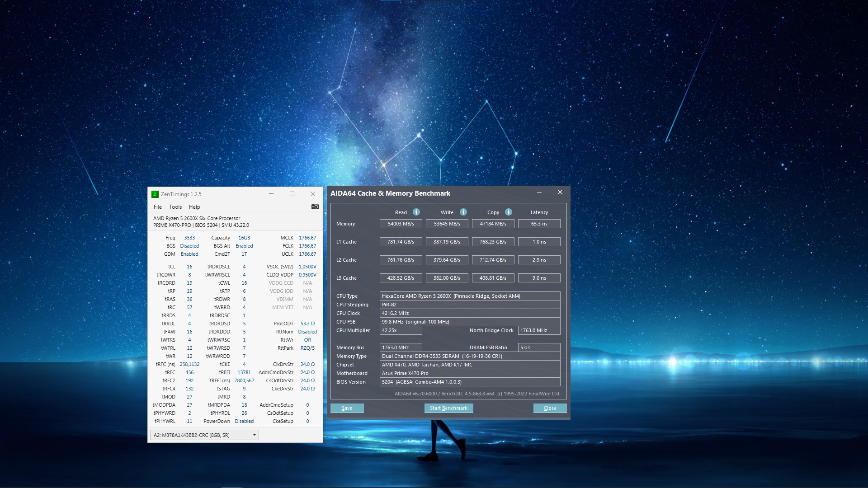Click the L3 Cache Copy result field

[x=493, y=278]
